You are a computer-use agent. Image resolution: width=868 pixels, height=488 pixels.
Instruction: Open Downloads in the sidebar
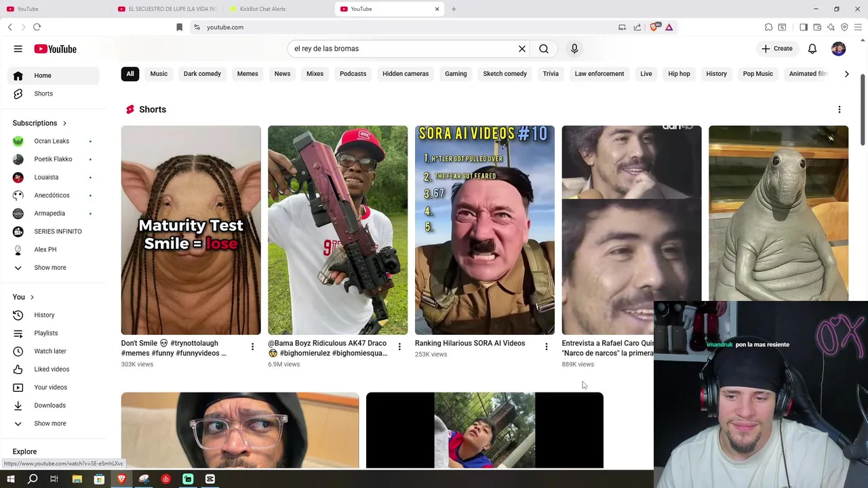[x=53, y=405]
